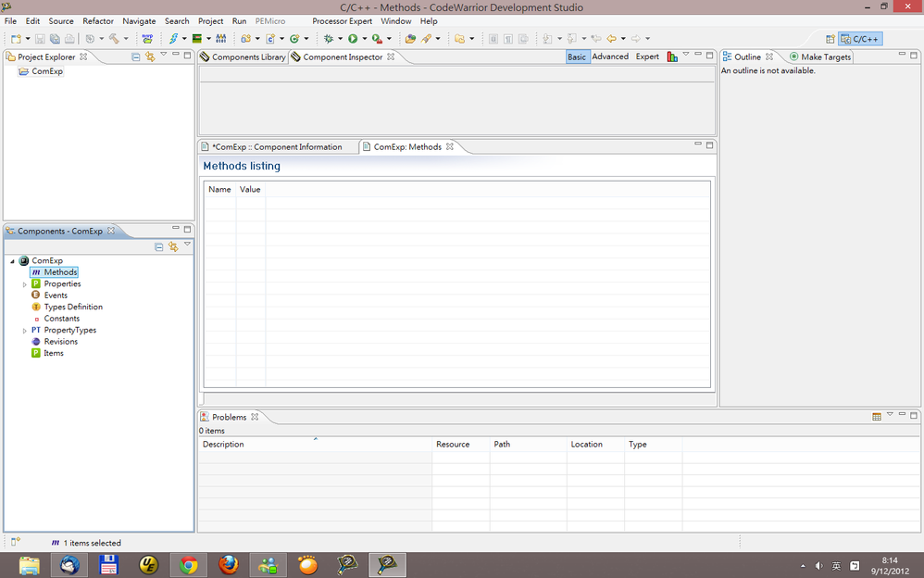The height and width of the screenshot is (578, 924).
Task: Open Firefox from the taskbar
Action: (229, 565)
